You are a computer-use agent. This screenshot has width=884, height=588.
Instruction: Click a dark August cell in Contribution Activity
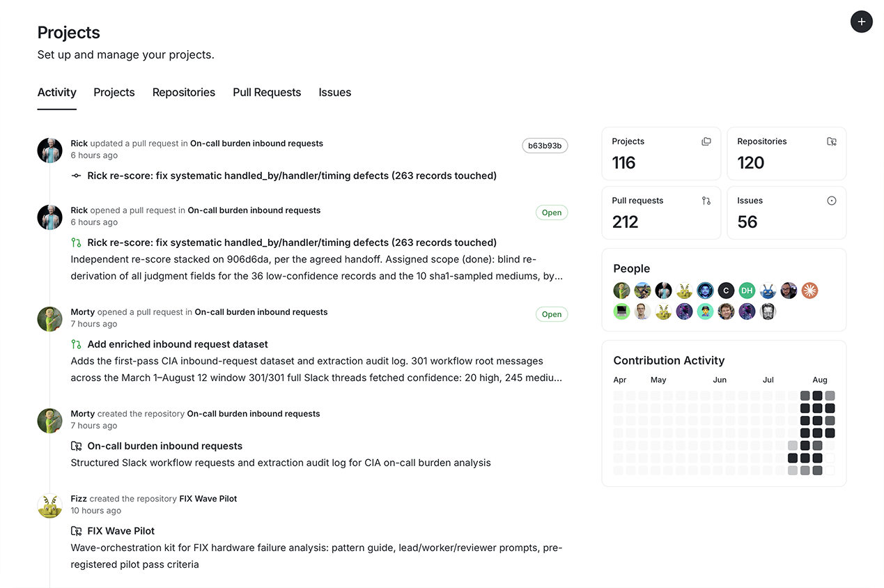(x=817, y=408)
